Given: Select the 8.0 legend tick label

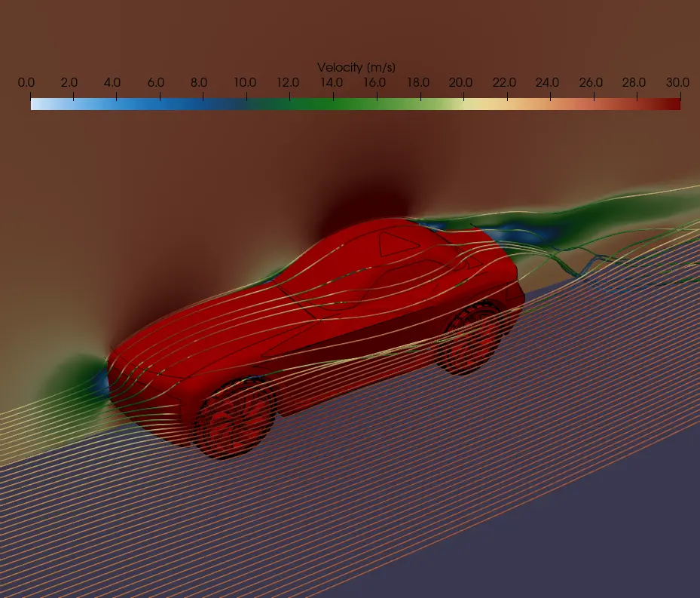Looking at the screenshot, I should 199,83.
